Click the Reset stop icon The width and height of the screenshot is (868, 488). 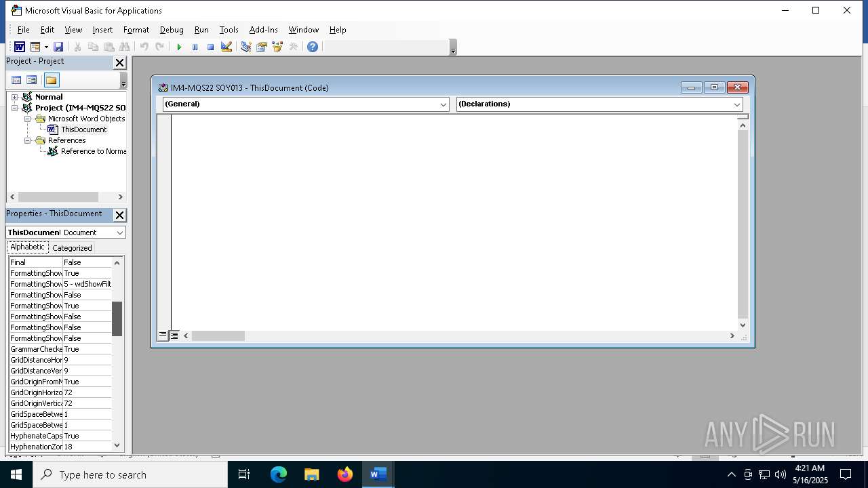(x=210, y=47)
